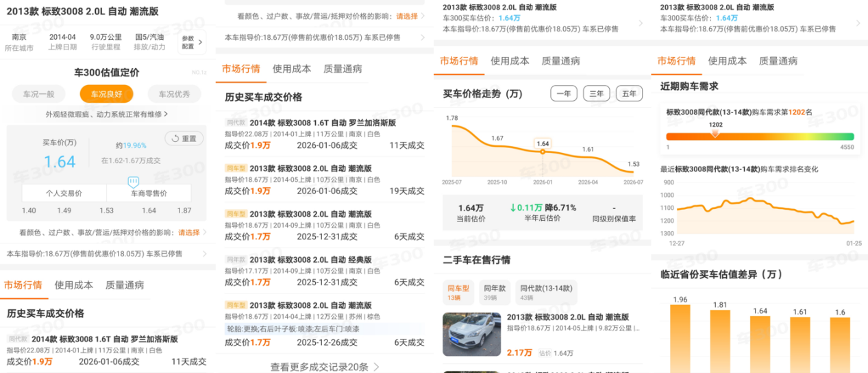This screenshot has width=868, height=373.
Task: Click 同级别保值率 summary cell
Action: coord(614,213)
